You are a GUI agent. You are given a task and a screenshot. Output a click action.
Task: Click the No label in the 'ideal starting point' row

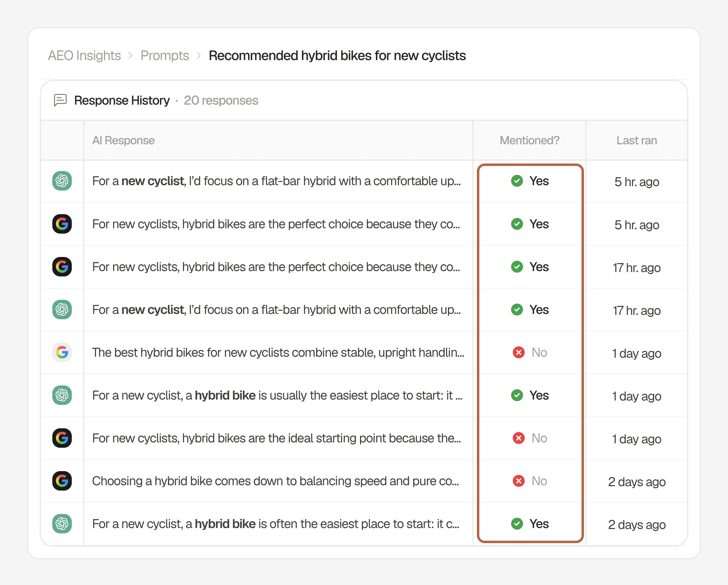[x=539, y=438]
